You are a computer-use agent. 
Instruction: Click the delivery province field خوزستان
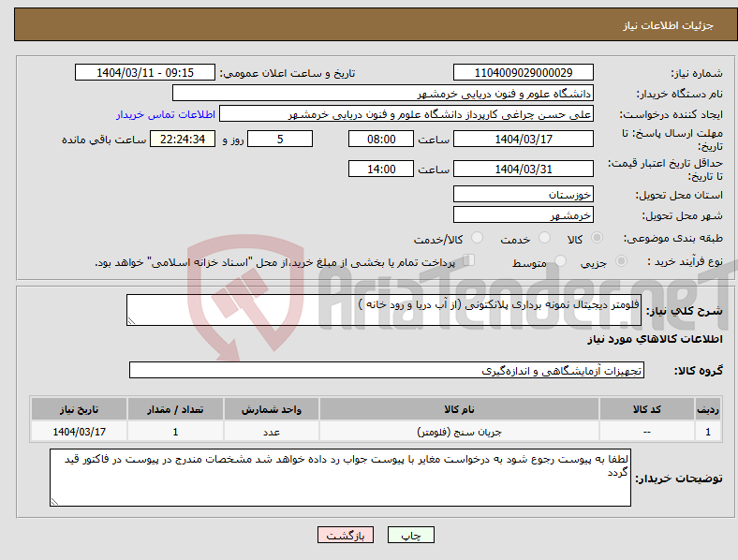[x=524, y=194]
